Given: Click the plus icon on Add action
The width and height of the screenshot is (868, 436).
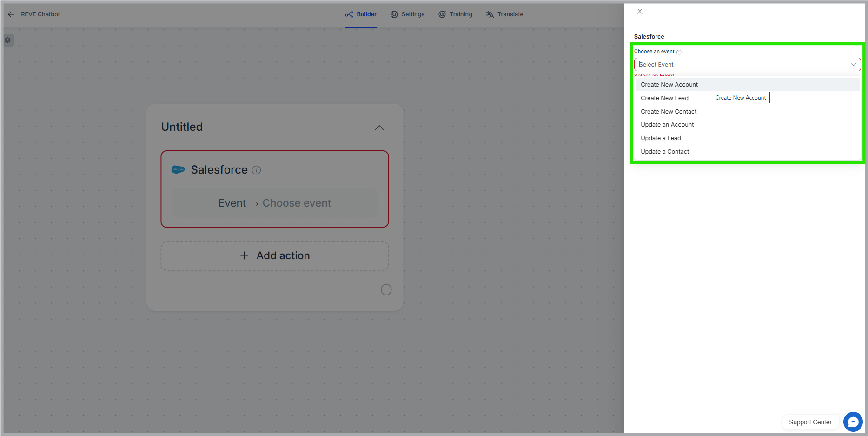Looking at the screenshot, I should click(x=244, y=255).
